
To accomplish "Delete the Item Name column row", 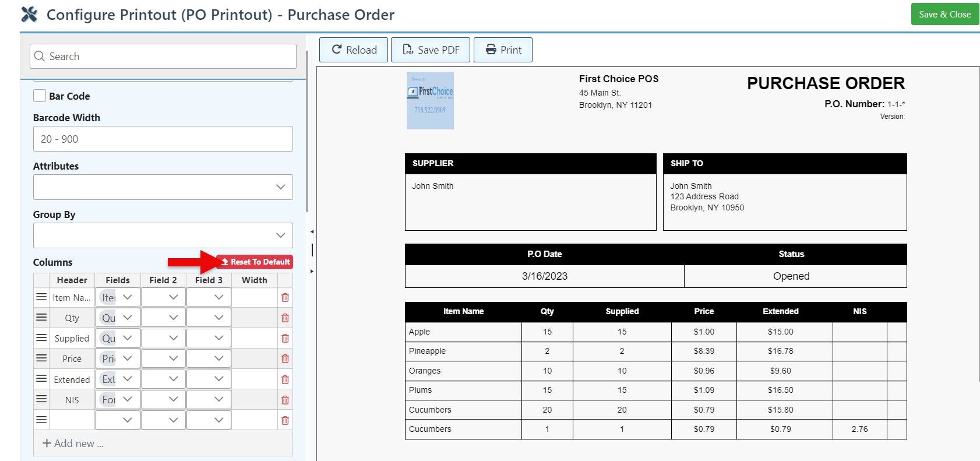I will click(285, 298).
